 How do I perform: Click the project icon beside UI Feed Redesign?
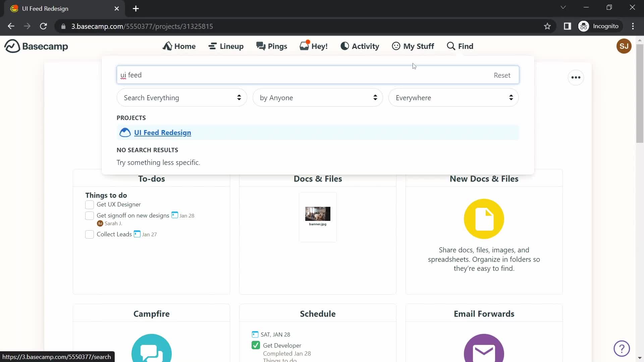pyautogui.click(x=125, y=133)
